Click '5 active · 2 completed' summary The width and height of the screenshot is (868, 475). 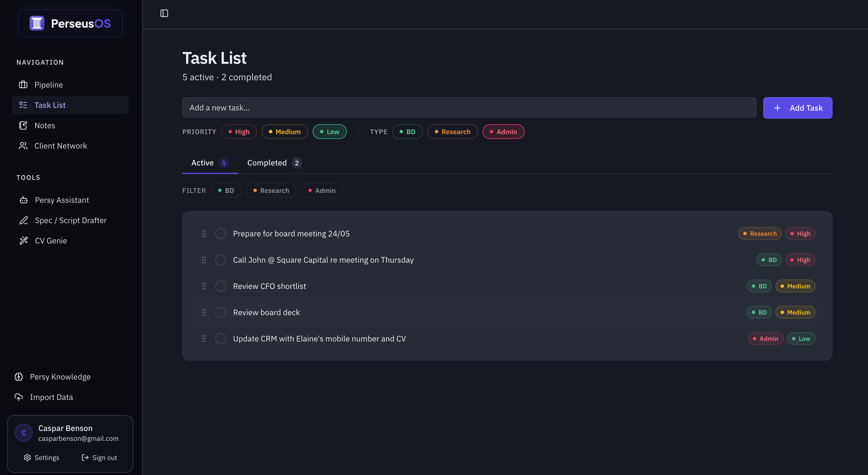pyautogui.click(x=227, y=77)
